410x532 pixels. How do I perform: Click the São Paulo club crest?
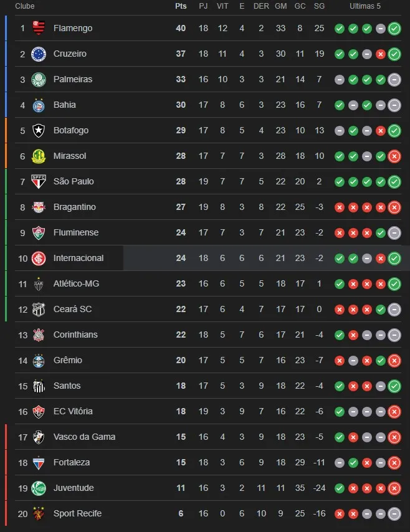(x=39, y=181)
